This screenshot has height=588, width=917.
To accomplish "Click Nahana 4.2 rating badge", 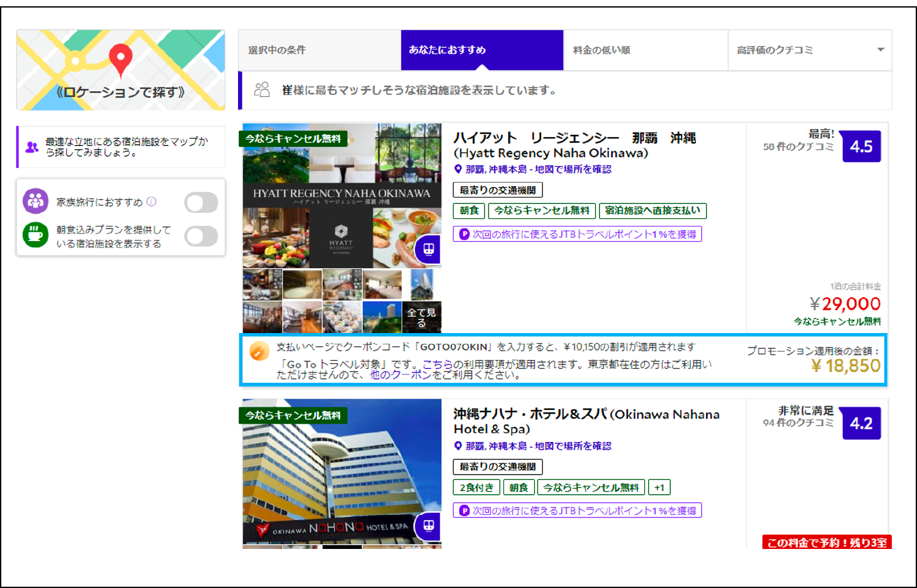I will coord(861,423).
